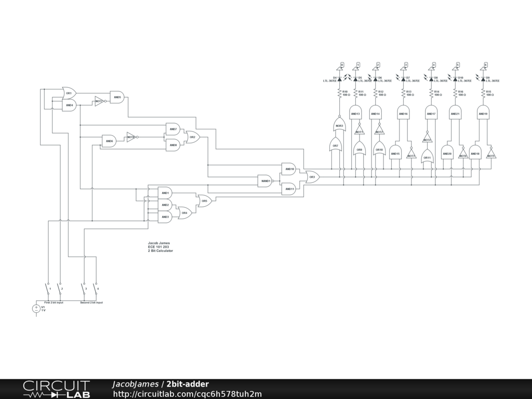
Task: Select the NOR3 gate
Action: pyautogui.click(x=339, y=126)
